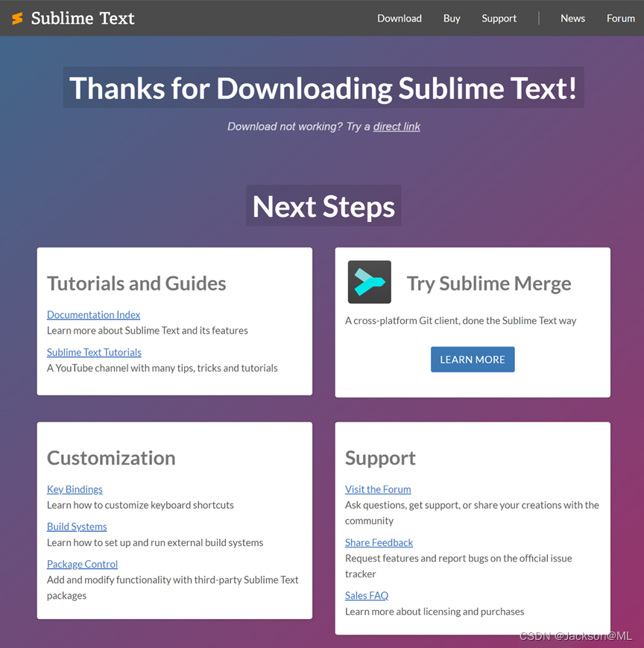Click the orange Sublime Text logo icon
The image size is (644, 648).
click(x=17, y=18)
